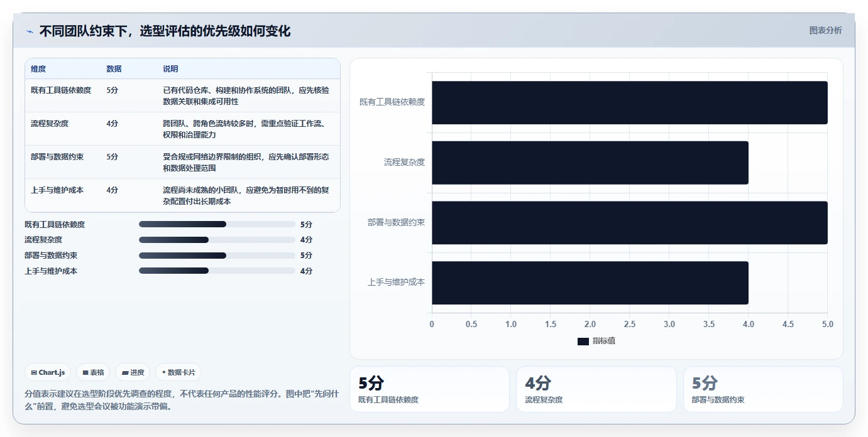Image resolution: width=868 pixels, height=437 pixels.
Task: Click the 图表分析 label in the header
Action: [825, 30]
